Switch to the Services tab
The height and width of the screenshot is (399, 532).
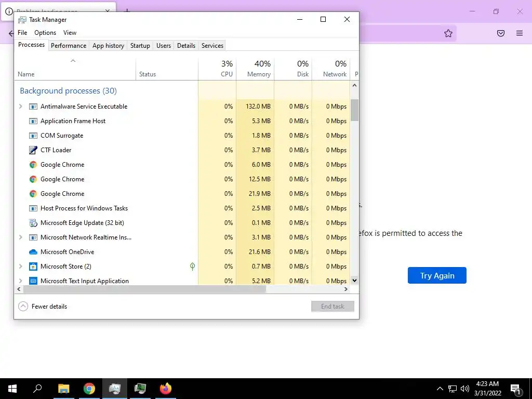click(x=212, y=46)
